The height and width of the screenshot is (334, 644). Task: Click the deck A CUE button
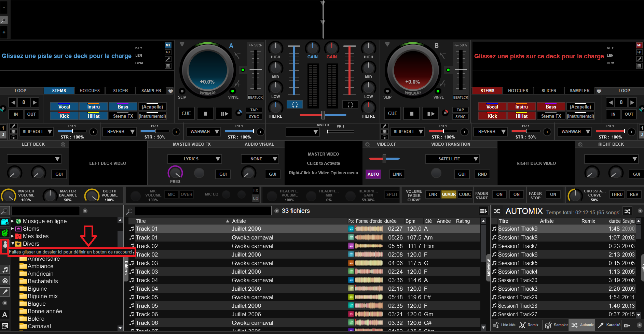(186, 114)
